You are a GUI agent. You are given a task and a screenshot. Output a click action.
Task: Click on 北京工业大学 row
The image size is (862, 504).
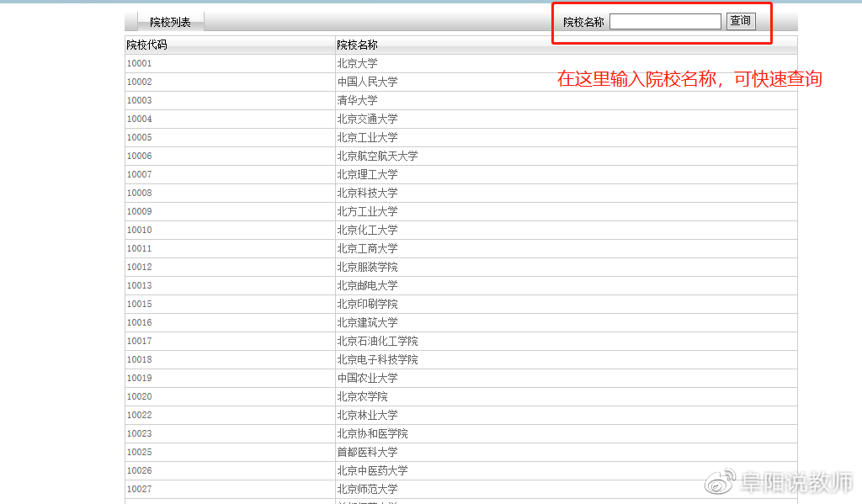click(x=367, y=137)
